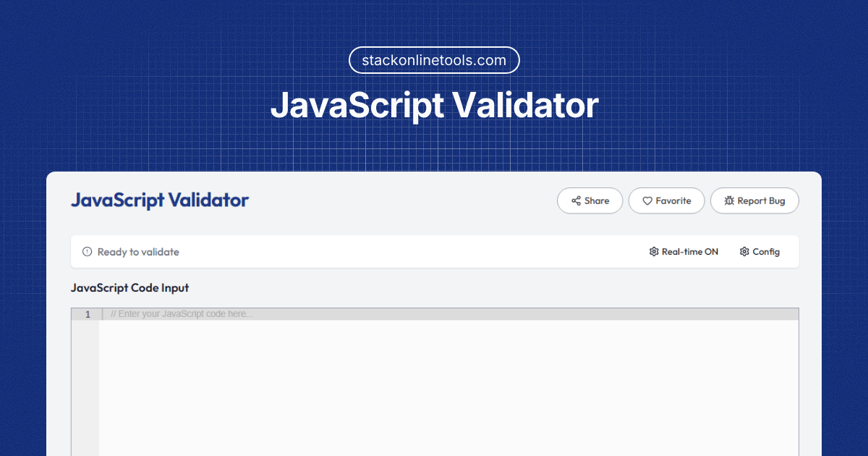This screenshot has height=456, width=868.
Task: Click the placeholder text on editor line 1
Action: pos(182,314)
